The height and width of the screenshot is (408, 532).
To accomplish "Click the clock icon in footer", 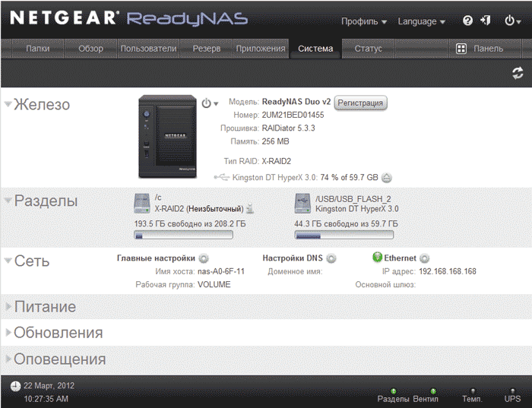I will click(15, 386).
